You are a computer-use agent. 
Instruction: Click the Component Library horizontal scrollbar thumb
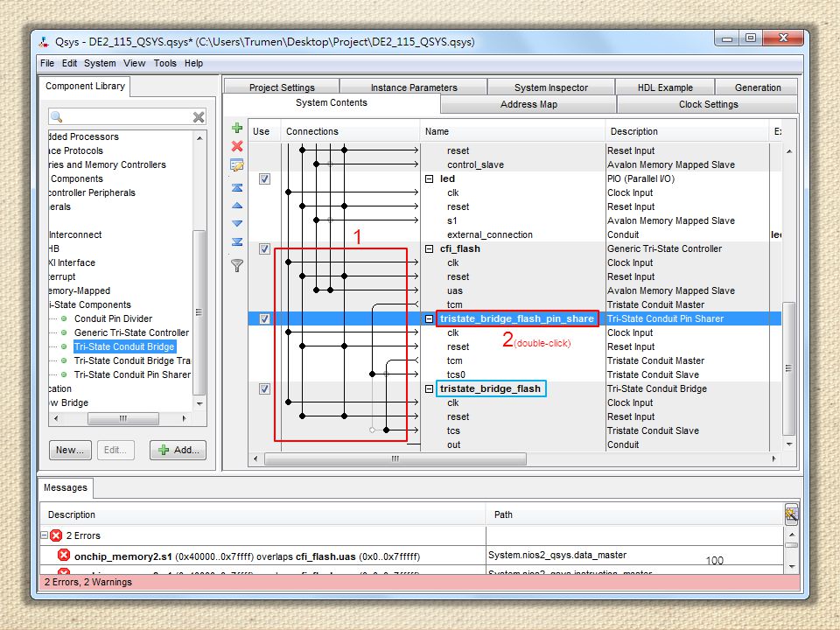click(x=123, y=418)
